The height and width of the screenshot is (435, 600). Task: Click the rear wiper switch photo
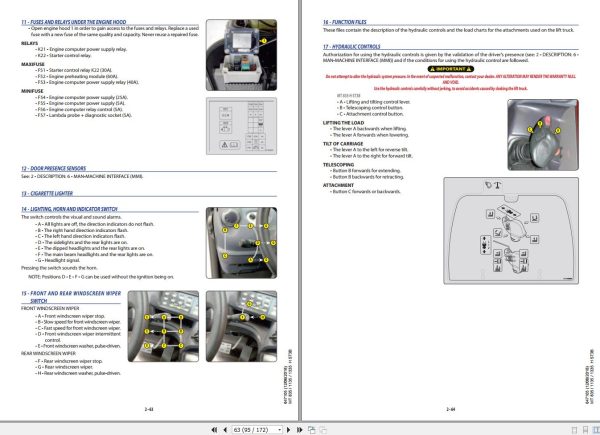pyautogui.click(x=241, y=326)
